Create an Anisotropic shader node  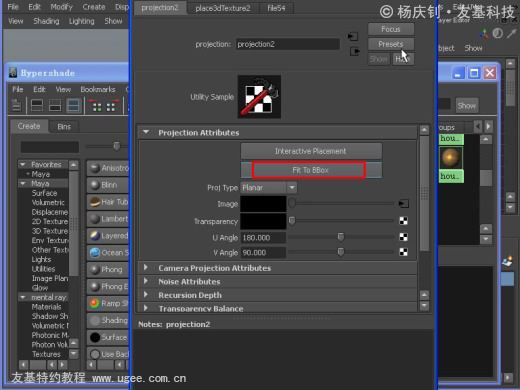tap(108, 168)
